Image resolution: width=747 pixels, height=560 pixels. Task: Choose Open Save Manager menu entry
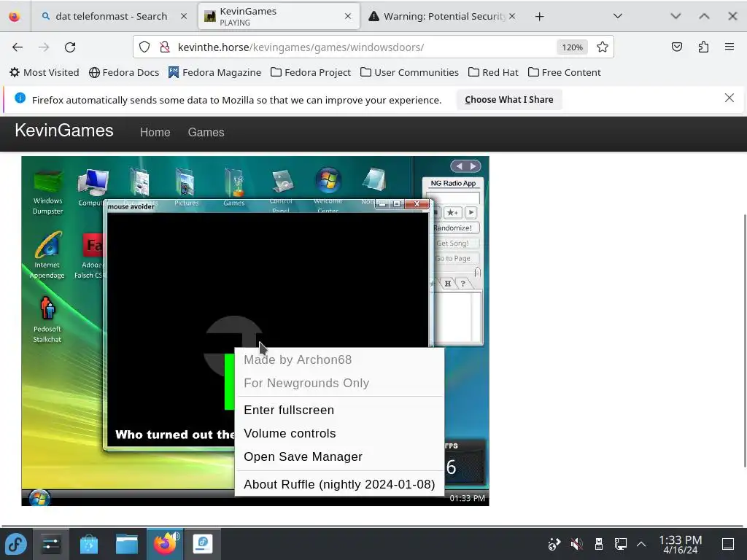coord(303,456)
